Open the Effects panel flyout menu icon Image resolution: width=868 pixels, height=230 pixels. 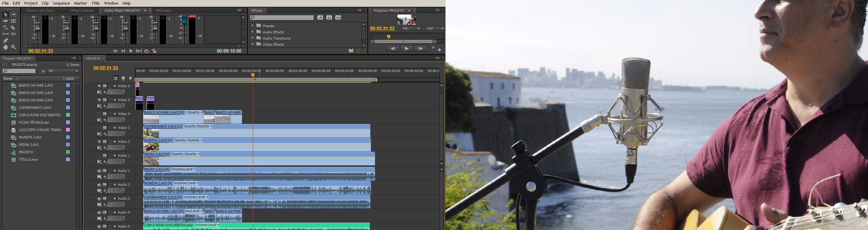coord(359,11)
